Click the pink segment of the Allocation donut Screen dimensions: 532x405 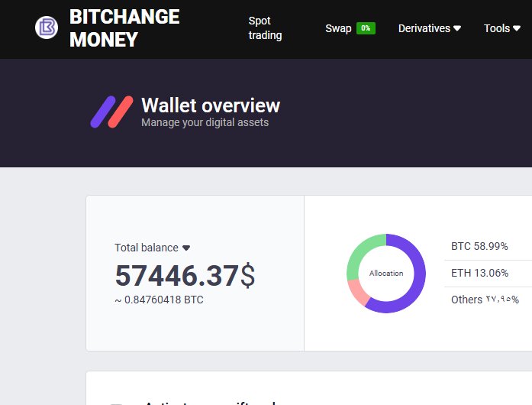click(358, 292)
